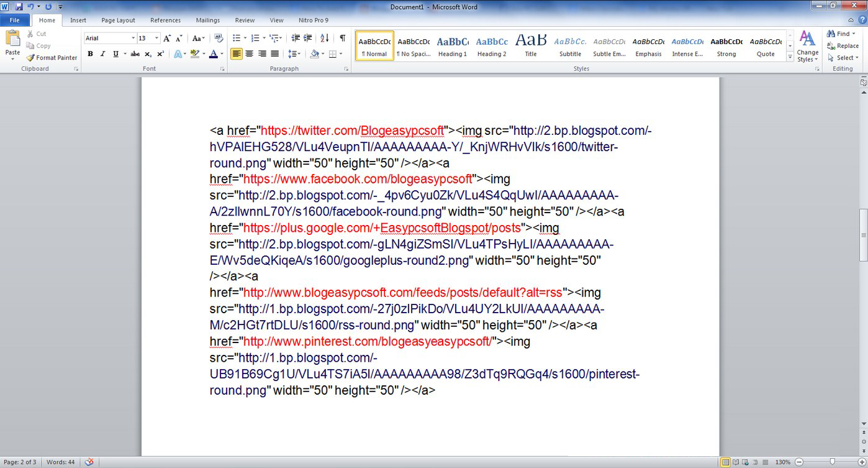The width and height of the screenshot is (868, 468).
Task: Toggle Bold formatting
Action: pos(90,54)
